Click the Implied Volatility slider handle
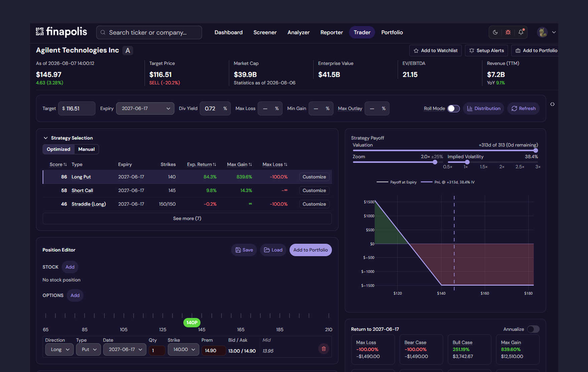The image size is (588, 372). pyautogui.click(x=467, y=162)
